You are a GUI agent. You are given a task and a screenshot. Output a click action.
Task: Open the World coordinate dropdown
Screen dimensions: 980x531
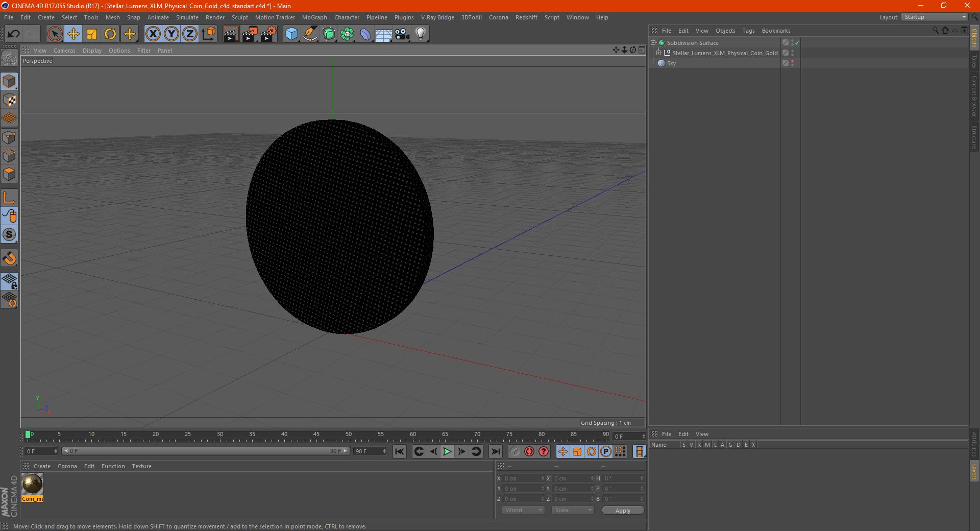point(523,510)
